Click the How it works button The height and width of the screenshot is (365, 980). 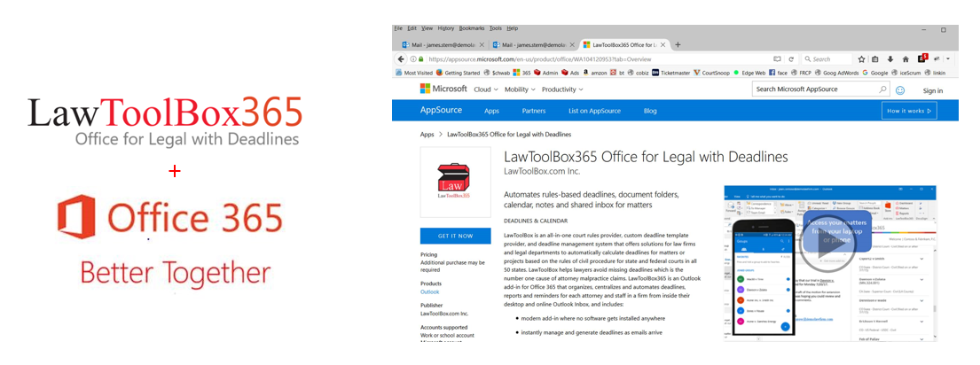909,111
